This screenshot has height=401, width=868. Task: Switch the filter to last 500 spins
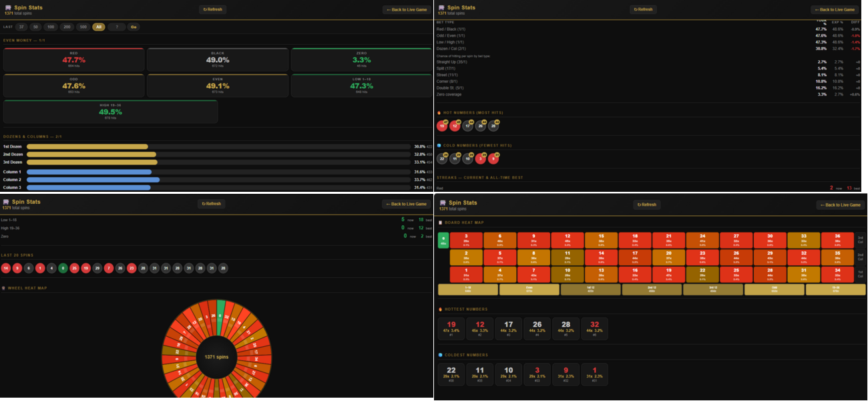(x=83, y=27)
